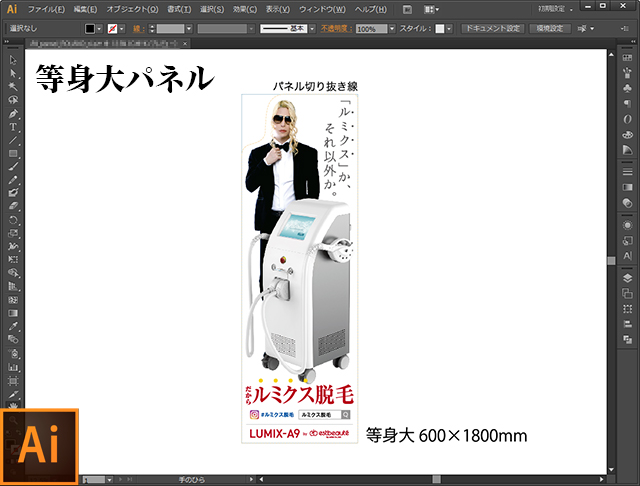Select the Eyedropper tool
Screen dimensions: 640x486
13,326
